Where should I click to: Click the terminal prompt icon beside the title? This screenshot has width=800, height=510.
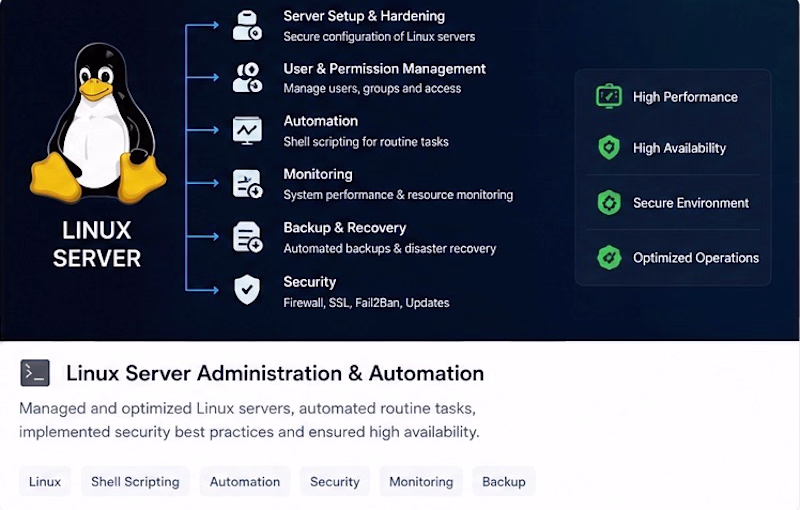coord(35,373)
